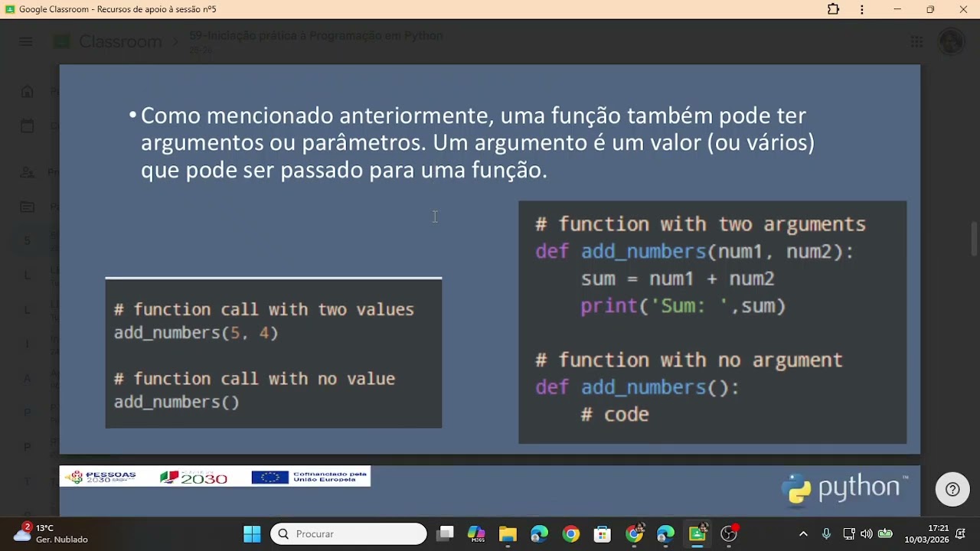Image resolution: width=980 pixels, height=551 pixels.
Task: Open OBS Studio from the taskbar
Action: point(729,533)
